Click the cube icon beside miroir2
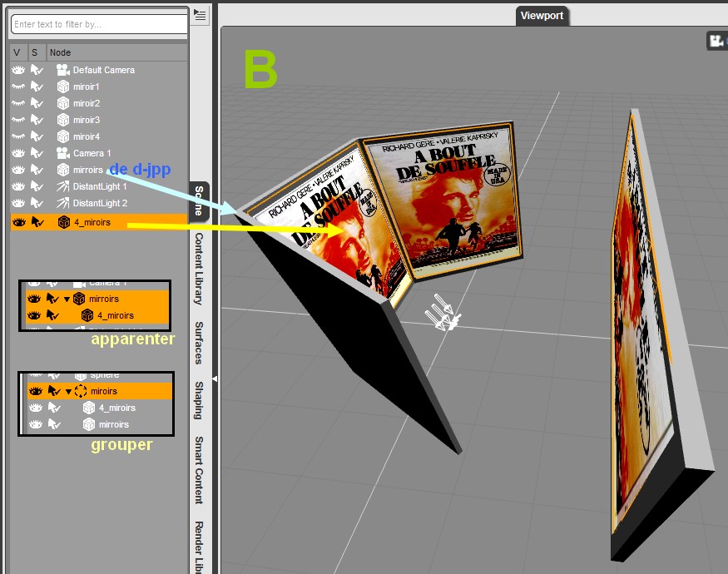Image resolution: width=728 pixels, height=574 pixels. pyautogui.click(x=62, y=103)
